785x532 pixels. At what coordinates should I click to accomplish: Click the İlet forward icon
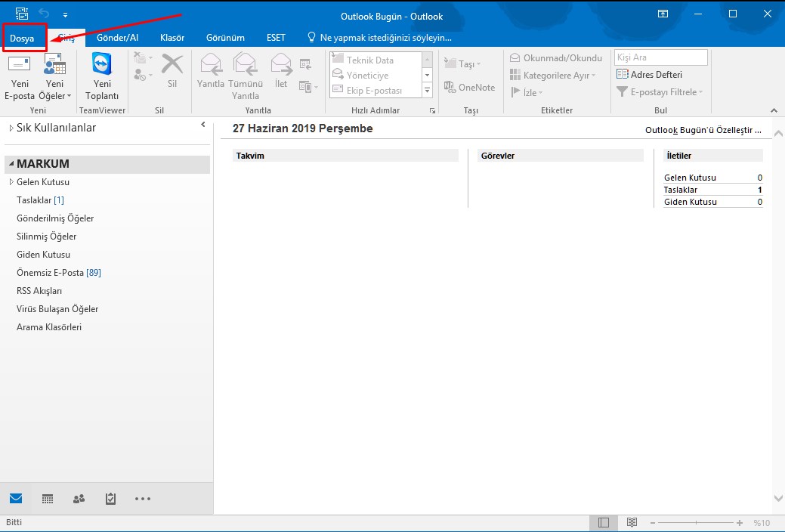pyautogui.click(x=281, y=70)
